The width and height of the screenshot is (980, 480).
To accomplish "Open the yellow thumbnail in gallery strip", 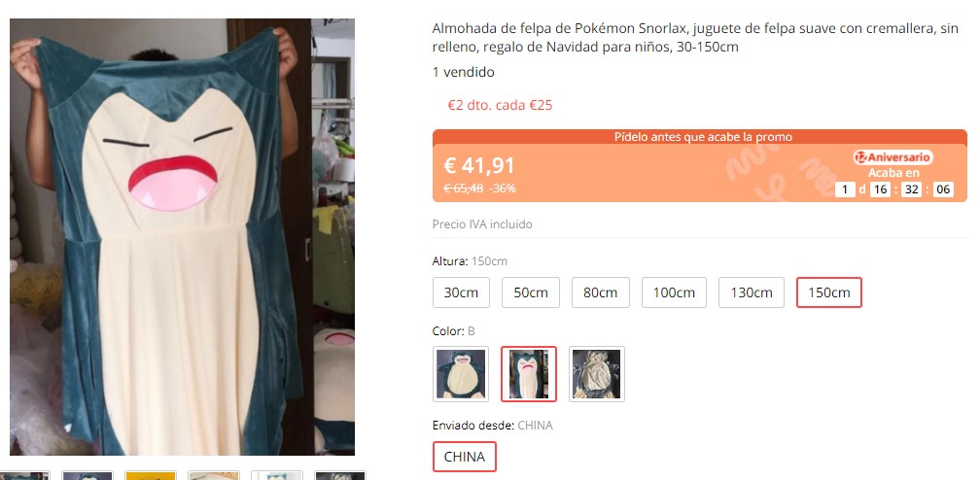I will pyautogui.click(x=151, y=475).
